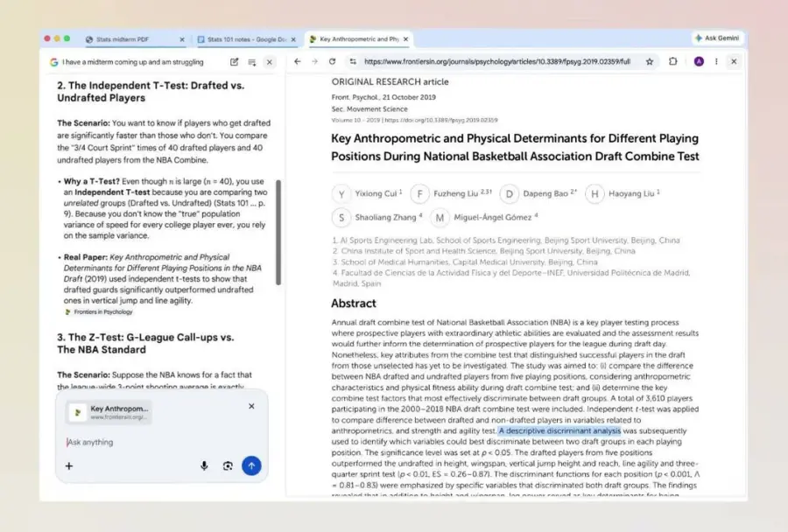Click the F avatar for Fuzheng Liu

(419, 194)
